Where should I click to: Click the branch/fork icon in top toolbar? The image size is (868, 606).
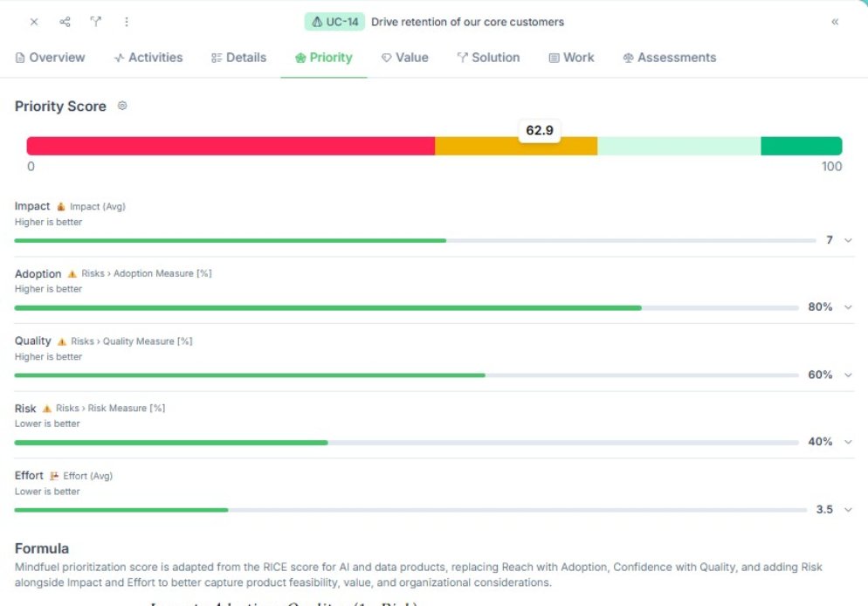(96, 22)
